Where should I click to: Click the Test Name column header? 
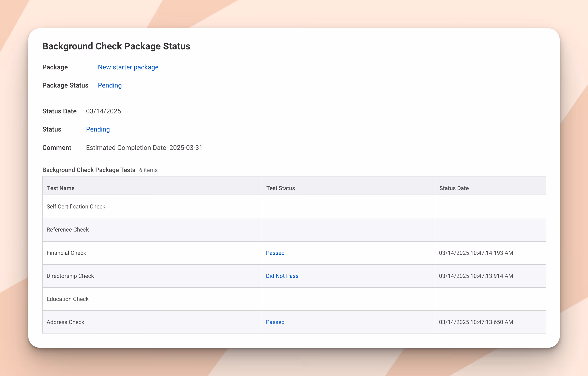pyautogui.click(x=60, y=188)
